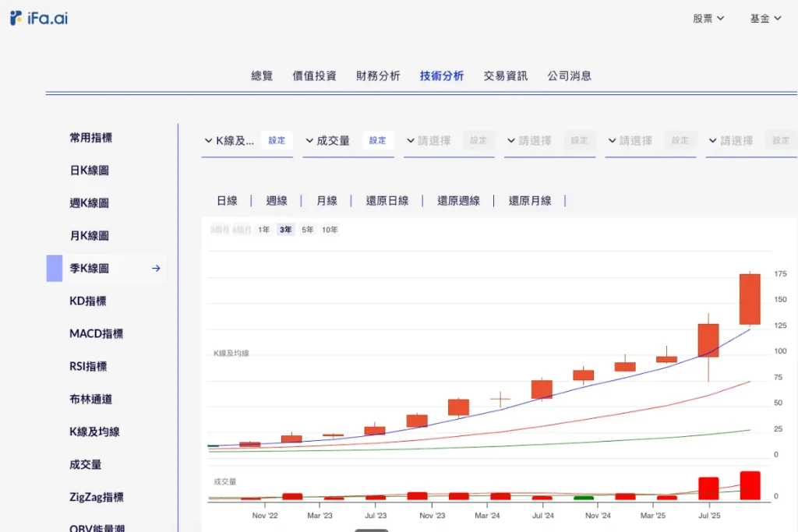Click the 成交量 chart pane label

click(225, 481)
